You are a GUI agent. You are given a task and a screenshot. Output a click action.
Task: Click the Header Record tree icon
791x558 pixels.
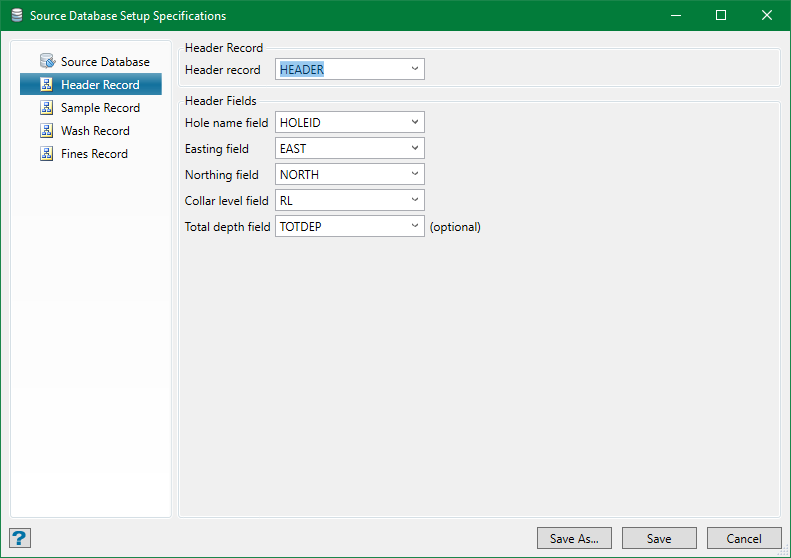(47, 85)
